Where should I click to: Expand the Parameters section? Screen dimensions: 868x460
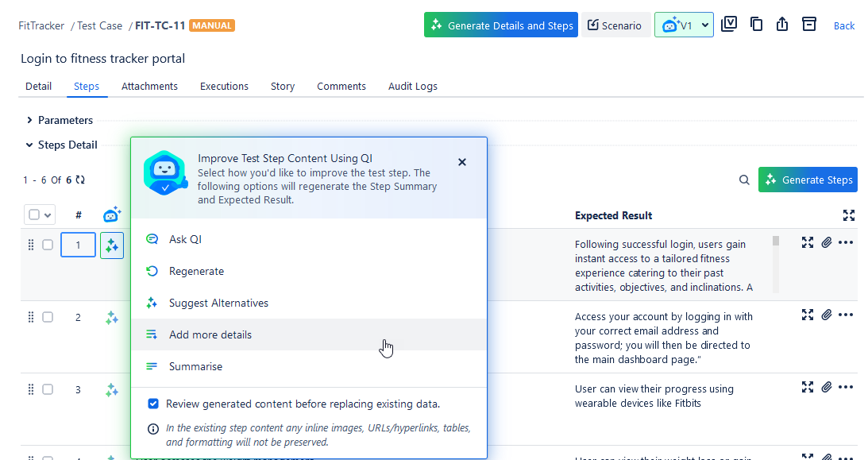coord(30,121)
